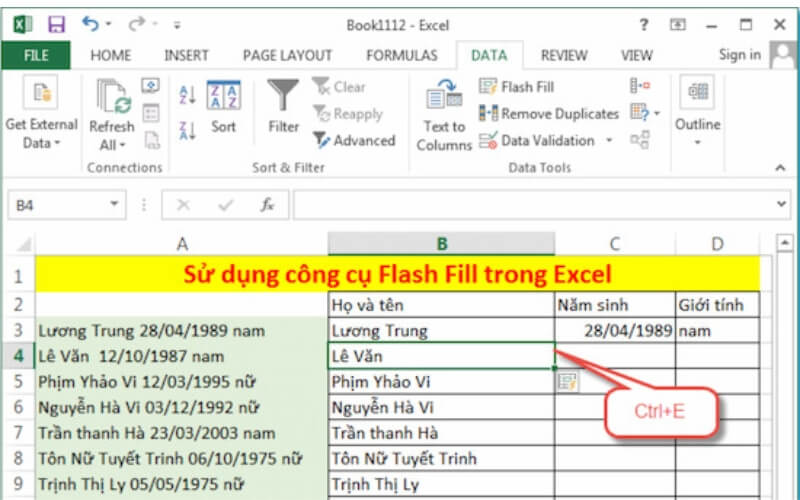Screen dimensions: 800x500
Task: Select column A header
Action: point(182,243)
